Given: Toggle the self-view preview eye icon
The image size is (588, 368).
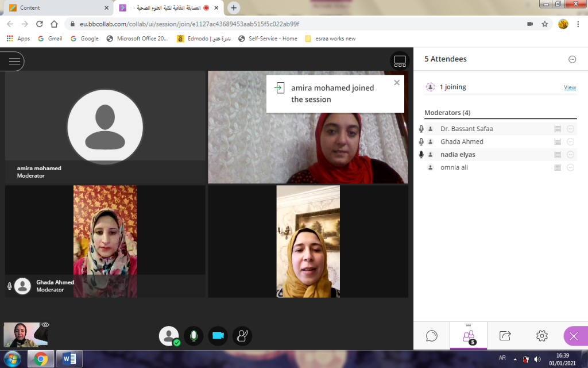Looking at the screenshot, I should point(45,325).
